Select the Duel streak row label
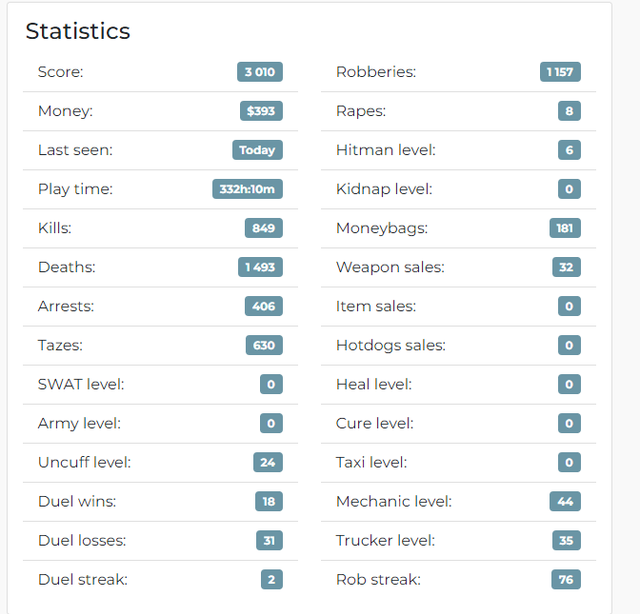 point(83,579)
